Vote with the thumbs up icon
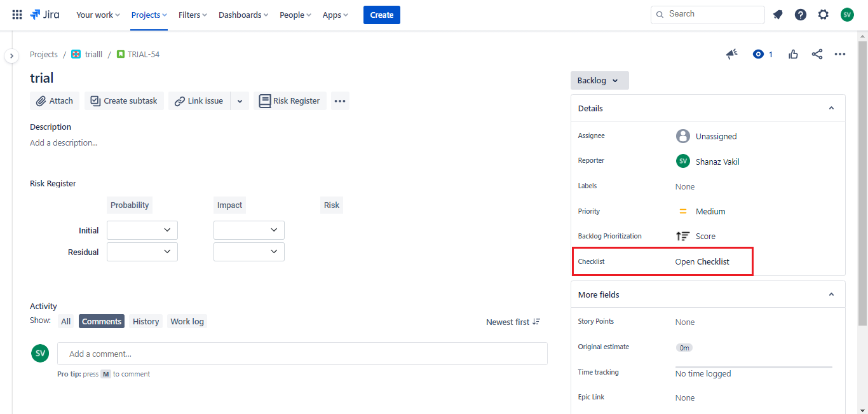The image size is (868, 414). 793,54
